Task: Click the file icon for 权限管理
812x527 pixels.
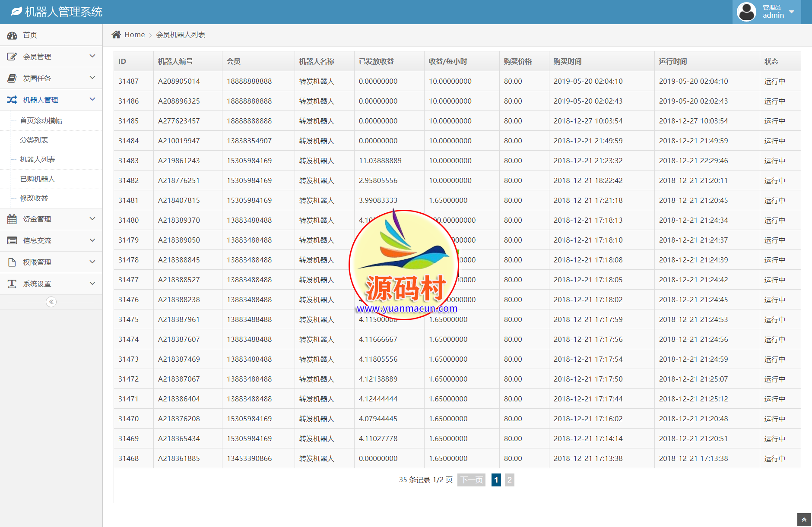Action: [x=12, y=262]
